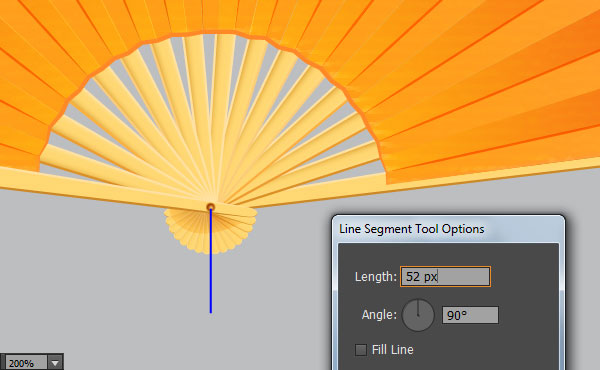Click the Angle field showing 90°
Viewport: 600px width, 370px height.
470,315
